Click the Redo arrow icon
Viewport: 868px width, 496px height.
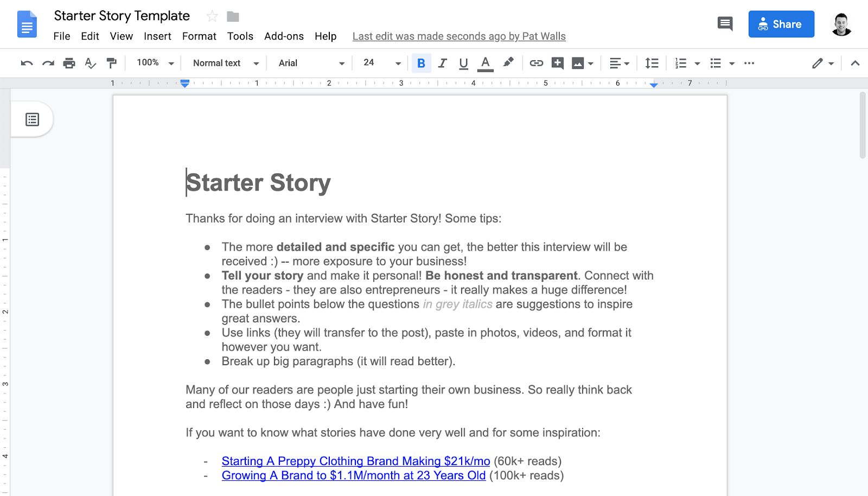[48, 63]
